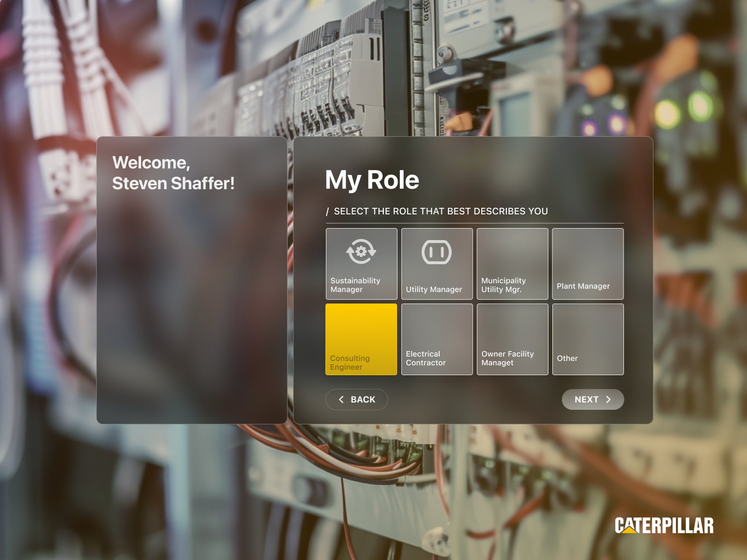Click 'SELECT THE ROLE THAT BEST DESCRIBES YOU'
This screenshot has height=560, width=747.
click(x=441, y=211)
